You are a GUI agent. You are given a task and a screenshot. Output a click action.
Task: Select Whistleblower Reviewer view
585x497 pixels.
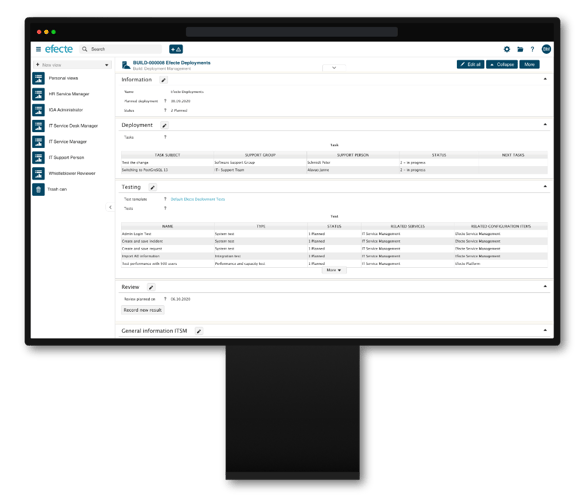click(72, 174)
